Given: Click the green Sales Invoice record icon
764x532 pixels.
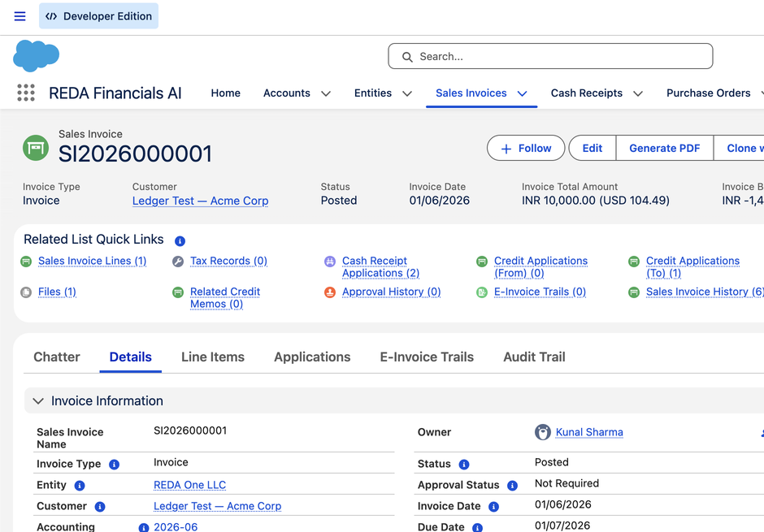Looking at the screenshot, I should [36, 148].
